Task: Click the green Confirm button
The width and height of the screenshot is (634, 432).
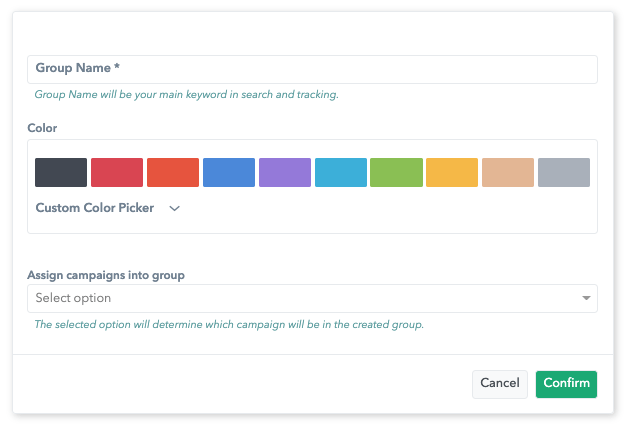Action: tap(566, 383)
